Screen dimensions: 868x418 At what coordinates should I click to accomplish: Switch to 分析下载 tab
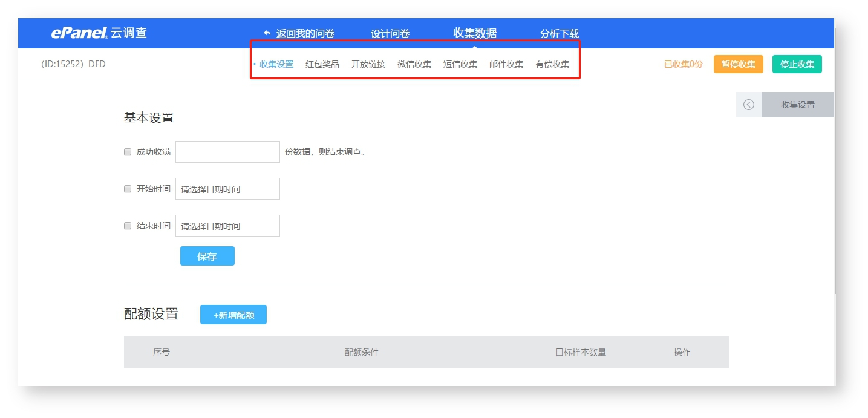[x=560, y=33]
